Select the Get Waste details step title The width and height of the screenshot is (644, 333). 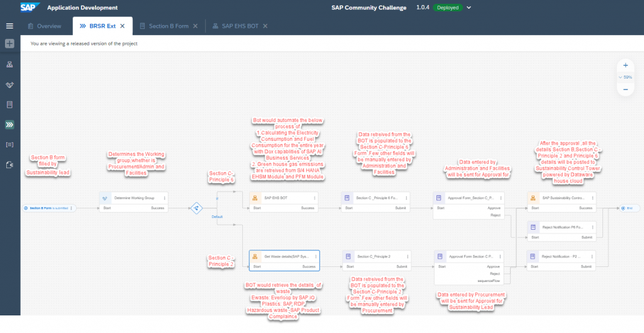click(287, 257)
